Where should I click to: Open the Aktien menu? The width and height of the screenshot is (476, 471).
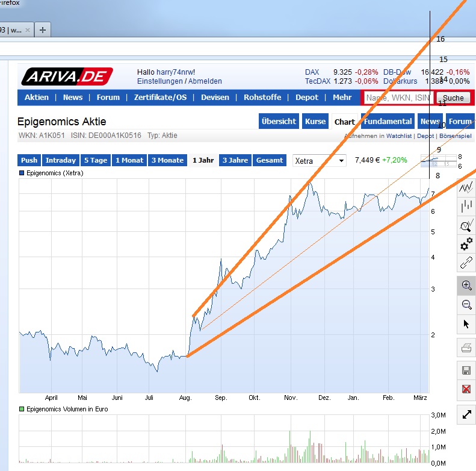coord(37,97)
